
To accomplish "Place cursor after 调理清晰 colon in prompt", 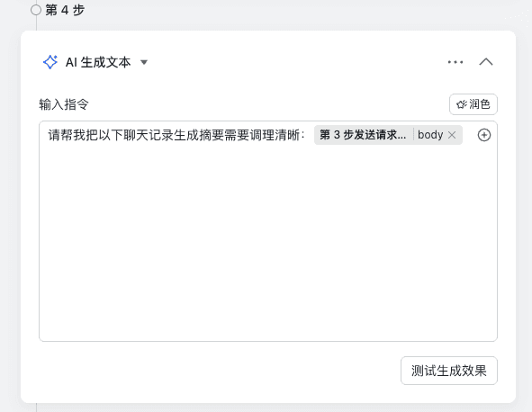I will pos(306,135).
